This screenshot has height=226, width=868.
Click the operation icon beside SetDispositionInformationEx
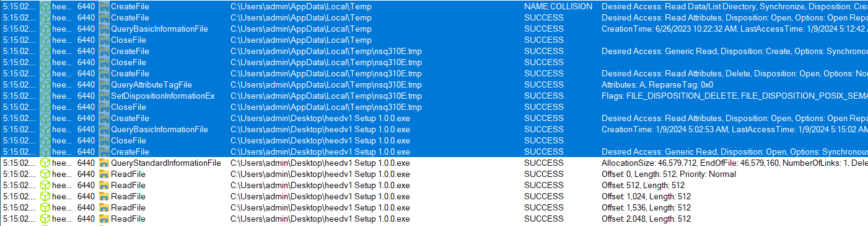coord(104,96)
